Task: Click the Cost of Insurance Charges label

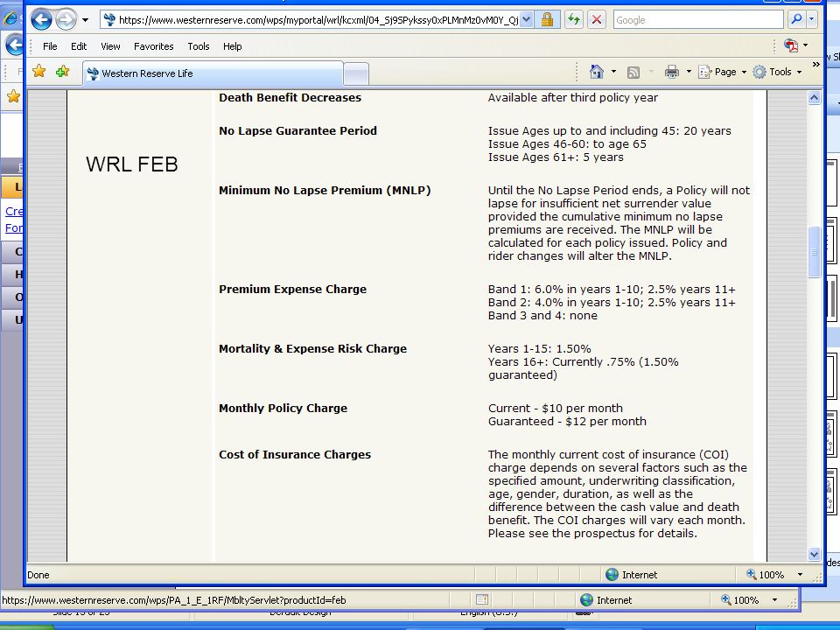Action: click(x=295, y=454)
